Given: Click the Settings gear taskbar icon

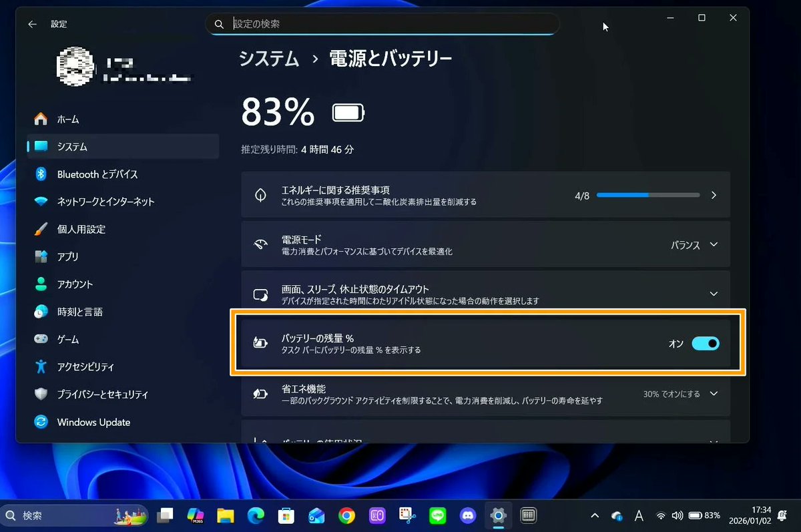Looking at the screenshot, I should [x=498, y=515].
